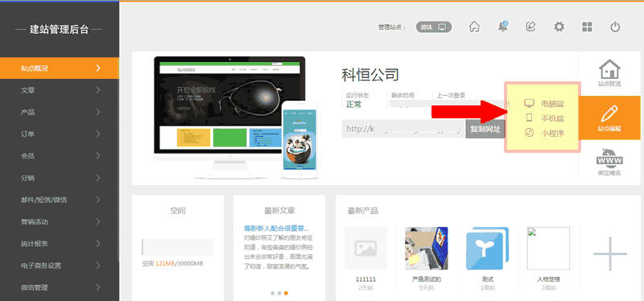Open the 摄影新人配合很重要 article link
The image size is (644, 301).
click(x=276, y=229)
